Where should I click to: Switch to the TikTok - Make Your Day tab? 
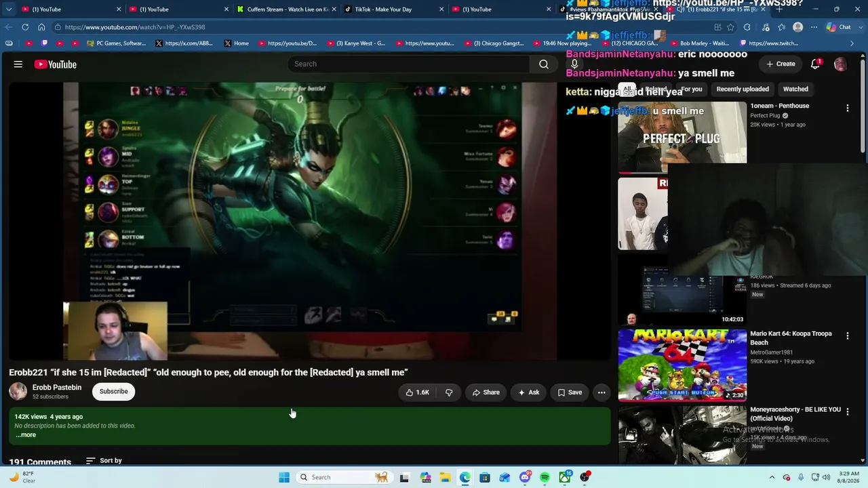pos(393,9)
